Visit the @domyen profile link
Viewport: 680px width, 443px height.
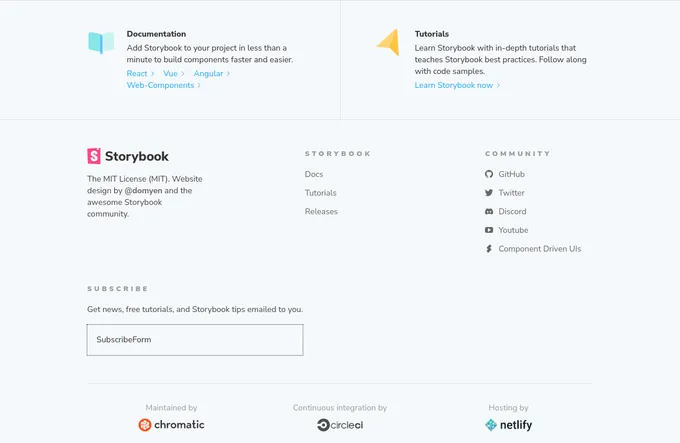tap(144, 191)
